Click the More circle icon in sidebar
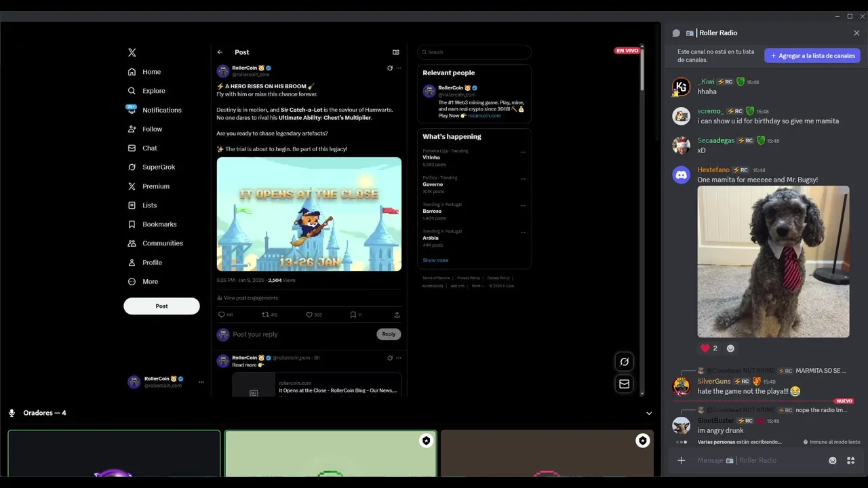 tap(132, 281)
